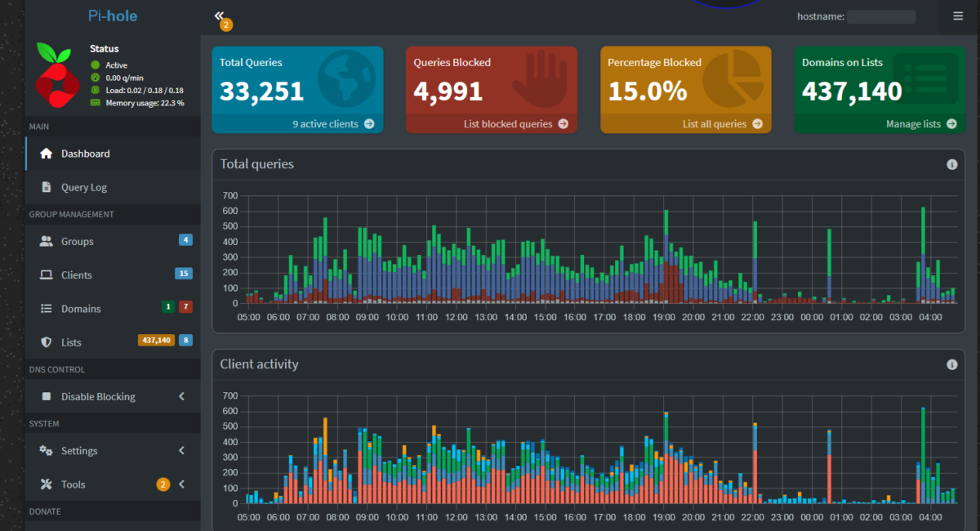The image size is (980, 531).
Task: Open the hamburger menu at top right
Action: click(x=958, y=16)
